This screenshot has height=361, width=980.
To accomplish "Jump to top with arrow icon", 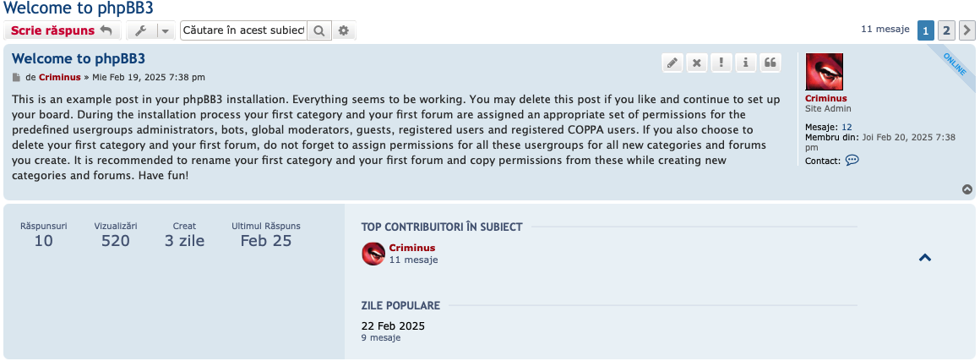I will pos(966,189).
